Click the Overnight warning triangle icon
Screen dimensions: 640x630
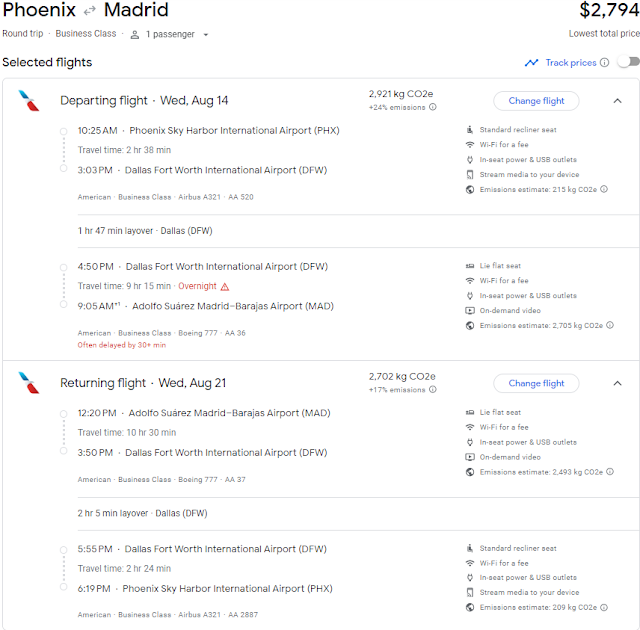click(x=225, y=286)
